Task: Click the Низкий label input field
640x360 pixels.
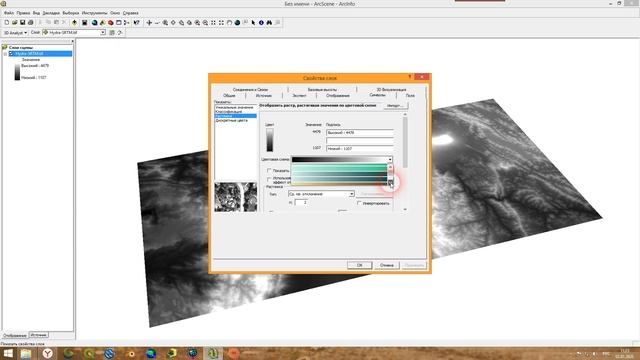Action: click(x=360, y=149)
